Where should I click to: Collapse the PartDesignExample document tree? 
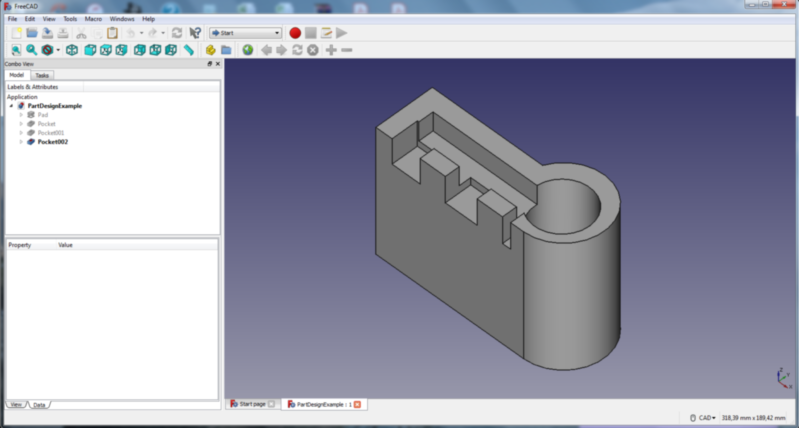[11, 106]
